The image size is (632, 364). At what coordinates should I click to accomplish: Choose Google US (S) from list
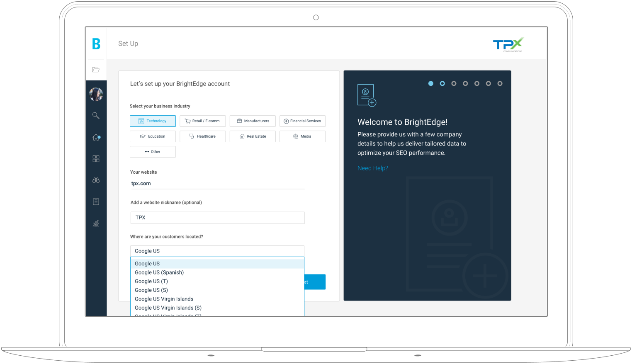coord(217,290)
